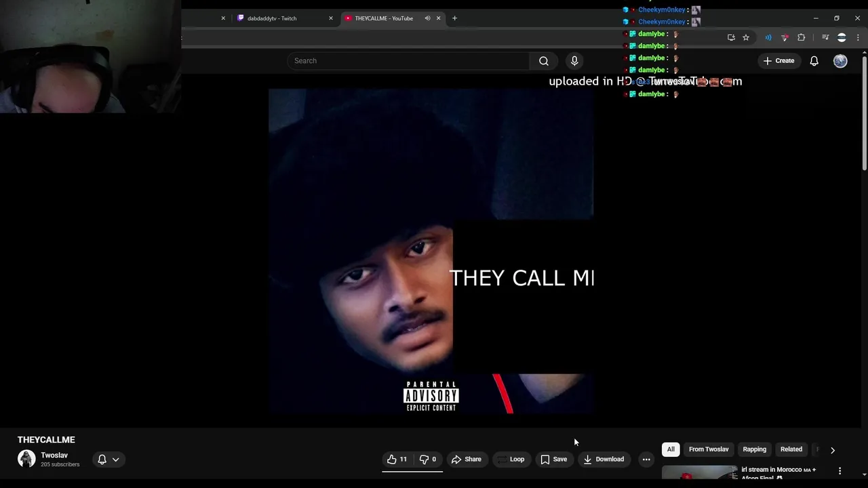Open the irl stream in Morocco title

pos(778,473)
